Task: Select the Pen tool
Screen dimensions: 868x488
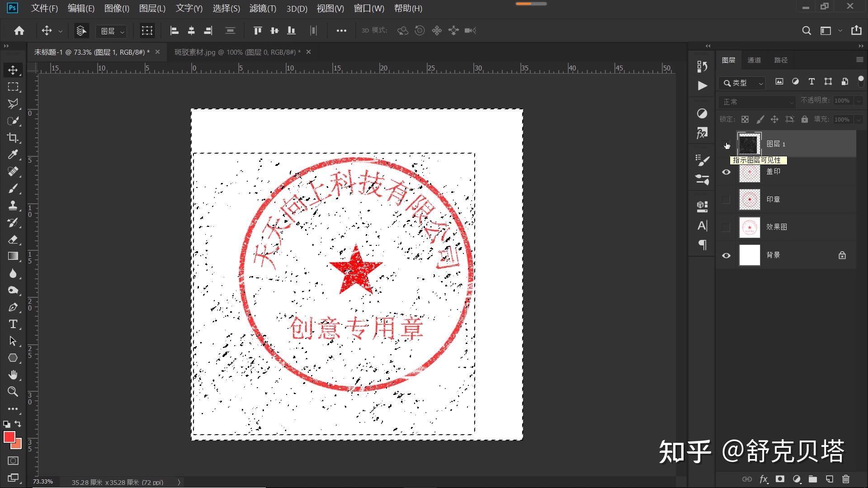Action: (13, 307)
